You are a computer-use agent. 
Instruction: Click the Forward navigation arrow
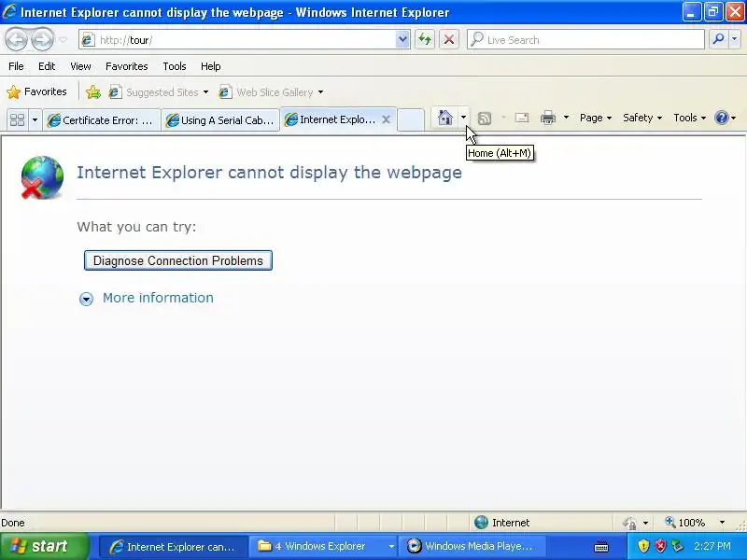click(42, 39)
